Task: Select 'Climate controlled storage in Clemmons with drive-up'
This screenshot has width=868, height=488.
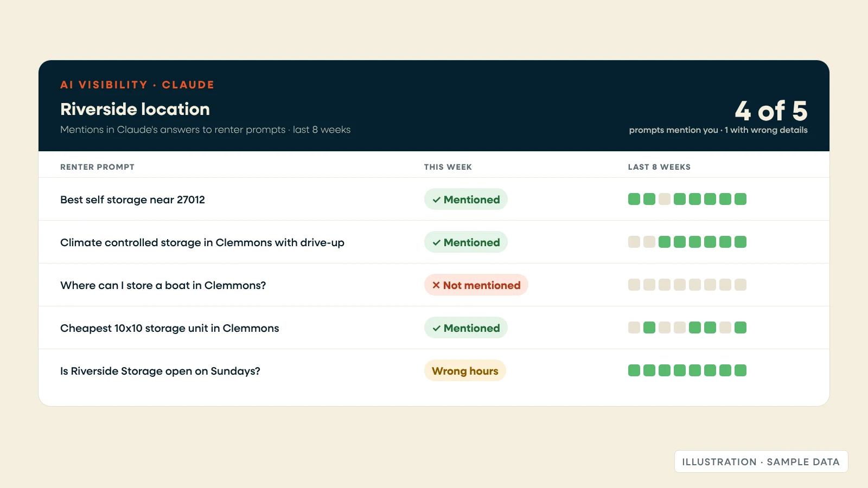Action: coord(202,242)
